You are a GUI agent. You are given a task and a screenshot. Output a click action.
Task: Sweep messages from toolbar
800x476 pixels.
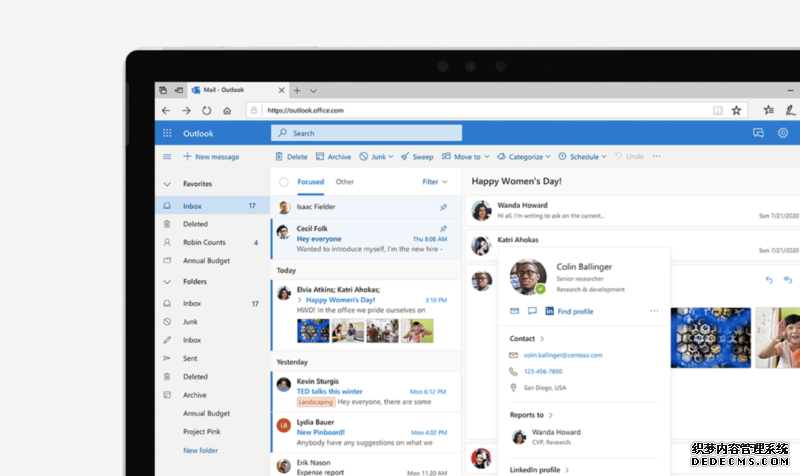(x=417, y=157)
